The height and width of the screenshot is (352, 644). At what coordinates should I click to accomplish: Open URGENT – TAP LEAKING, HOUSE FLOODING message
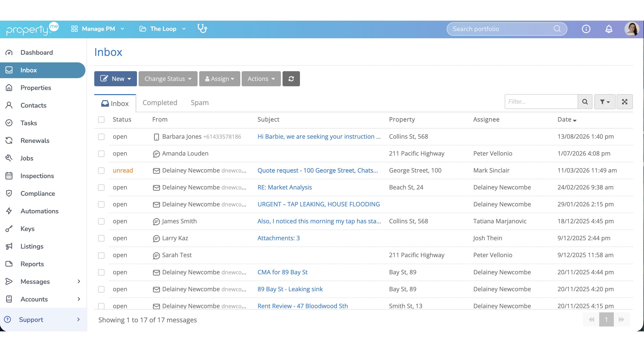click(319, 204)
